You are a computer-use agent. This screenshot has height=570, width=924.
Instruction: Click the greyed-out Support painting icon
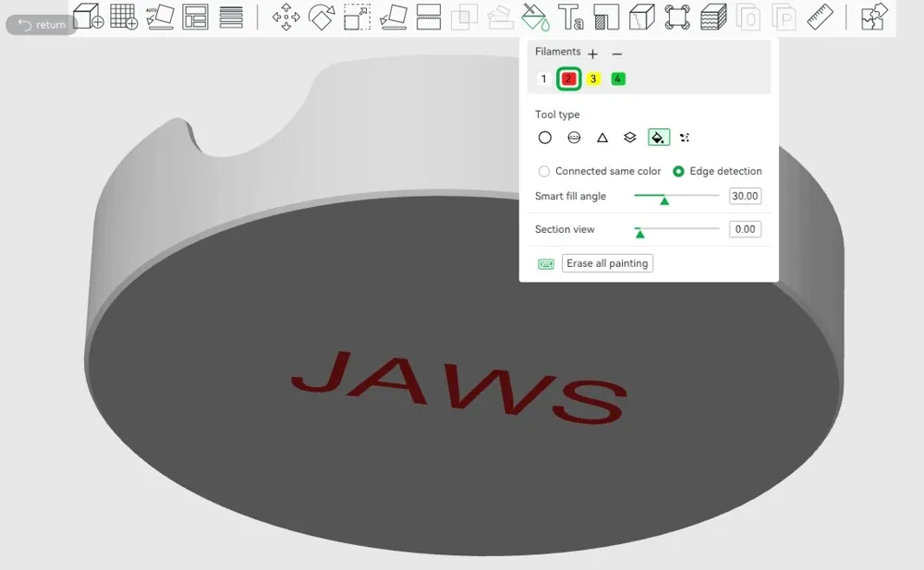pos(500,17)
